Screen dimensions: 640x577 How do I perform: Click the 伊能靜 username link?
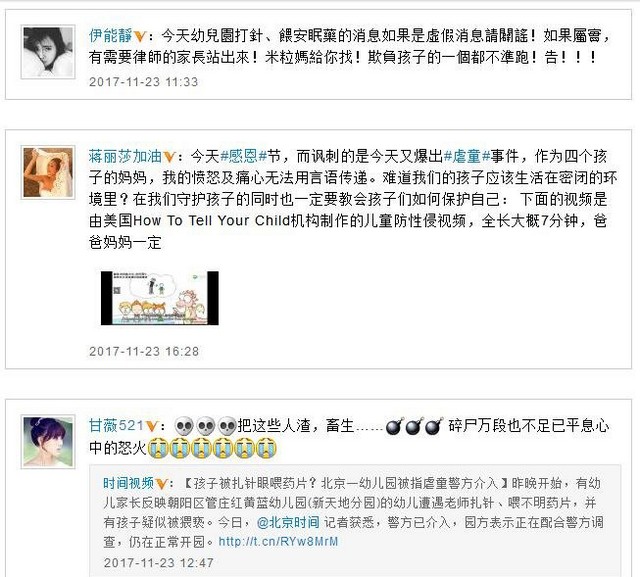coord(110,36)
